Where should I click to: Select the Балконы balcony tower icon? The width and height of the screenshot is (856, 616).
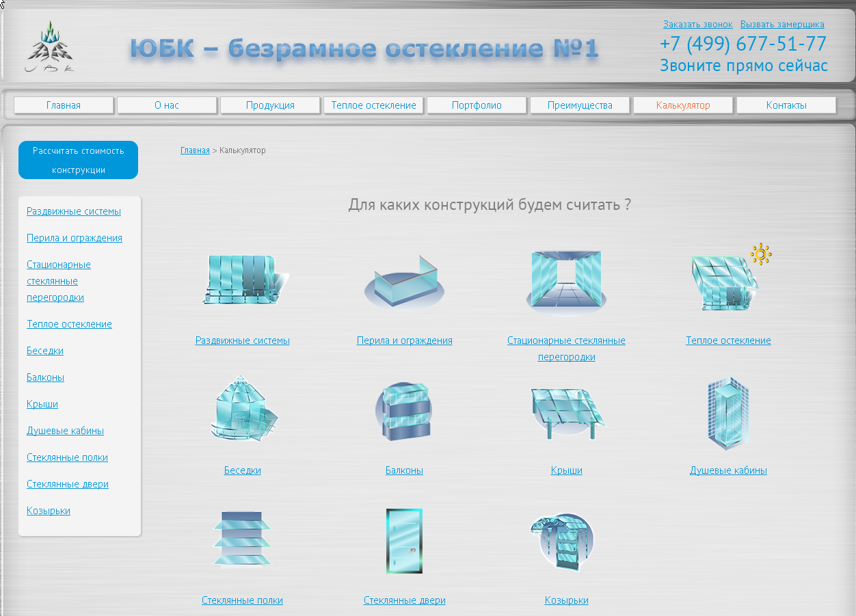[x=404, y=410]
